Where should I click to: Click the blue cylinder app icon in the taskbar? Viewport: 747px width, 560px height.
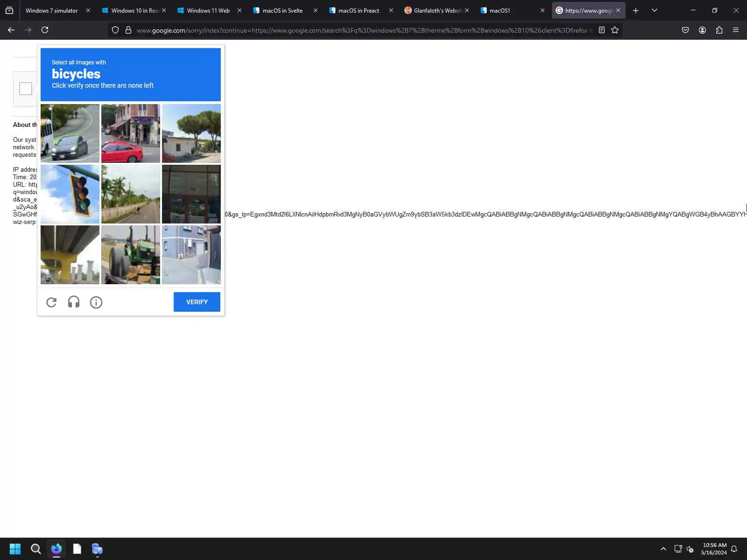click(97, 549)
